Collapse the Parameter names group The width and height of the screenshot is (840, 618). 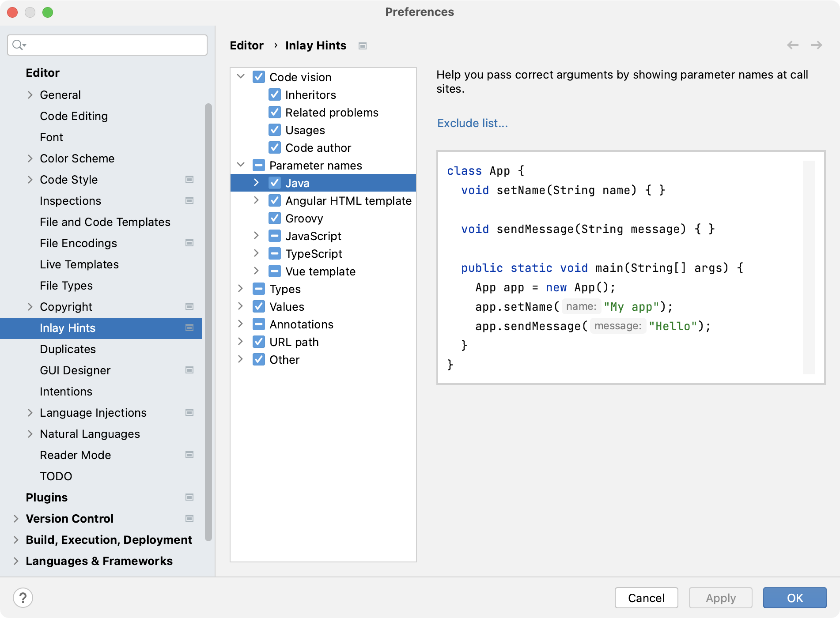tap(241, 165)
